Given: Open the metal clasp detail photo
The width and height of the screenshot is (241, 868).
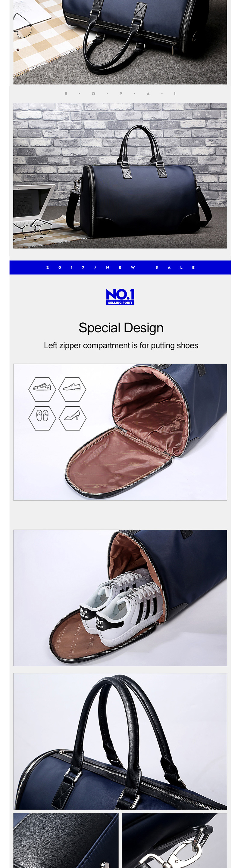Looking at the screenshot, I should [x=175, y=840].
